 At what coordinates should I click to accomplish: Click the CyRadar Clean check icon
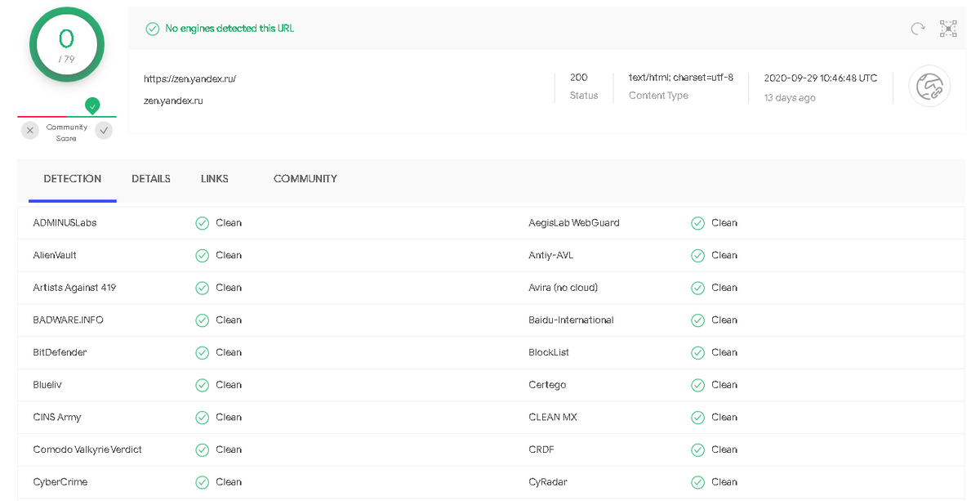pos(697,482)
